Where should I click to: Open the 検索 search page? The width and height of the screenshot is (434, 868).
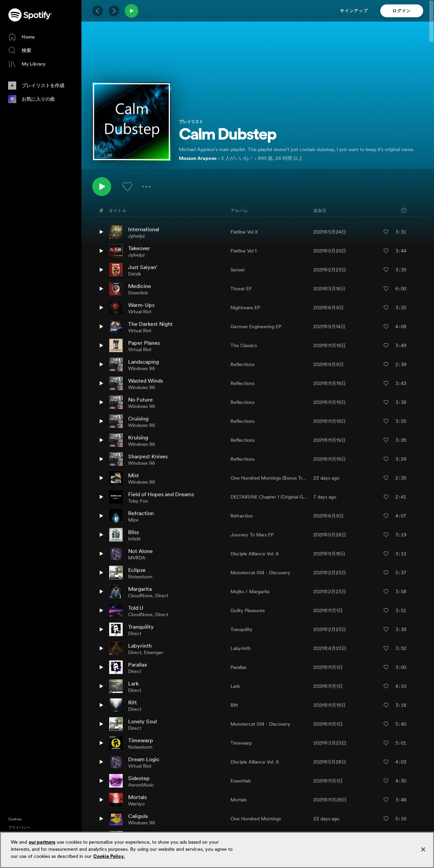[x=20, y=50]
